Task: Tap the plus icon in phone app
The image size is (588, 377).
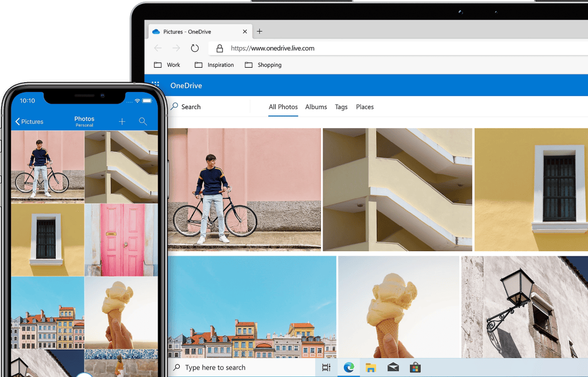Action: coord(122,121)
